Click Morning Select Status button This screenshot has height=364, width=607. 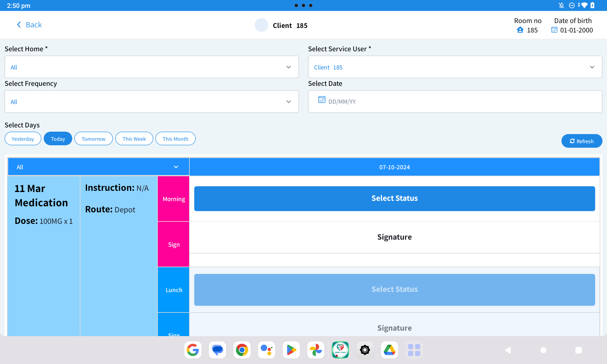394,199
